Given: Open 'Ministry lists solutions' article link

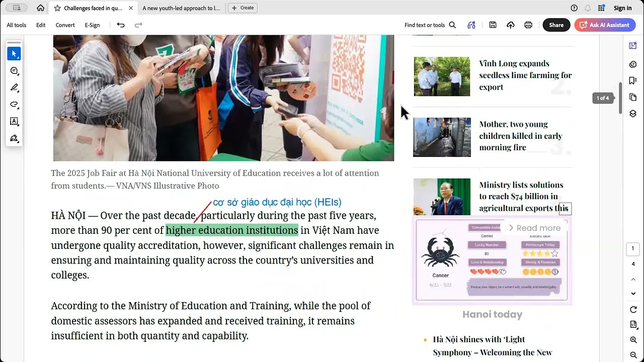Looking at the screenshot, I should 524,197.
